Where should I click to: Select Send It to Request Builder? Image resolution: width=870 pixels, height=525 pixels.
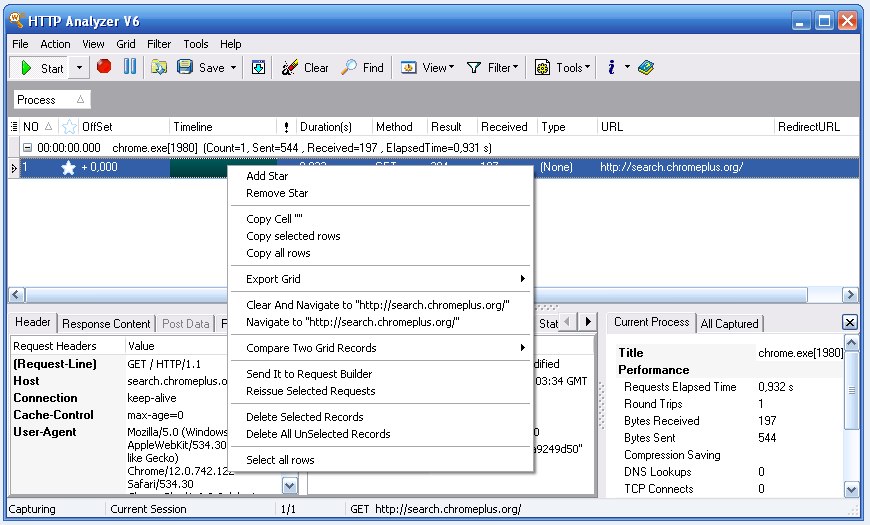[x=309, y=374]
